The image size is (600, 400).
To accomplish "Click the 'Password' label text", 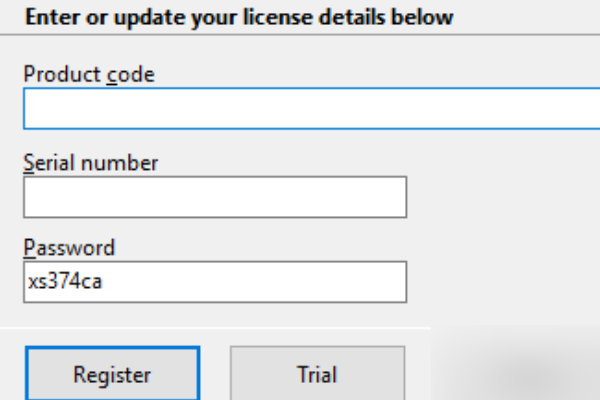I will click(69, 247).
